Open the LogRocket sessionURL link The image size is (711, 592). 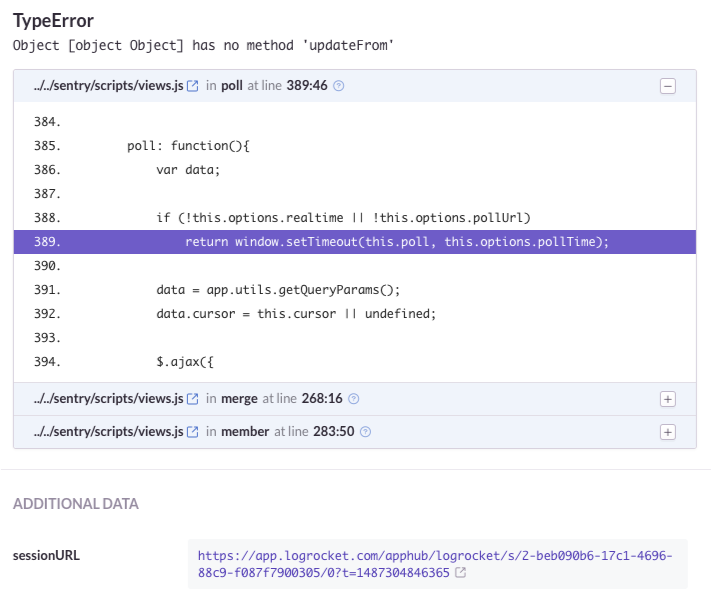(x=435, y=564)
